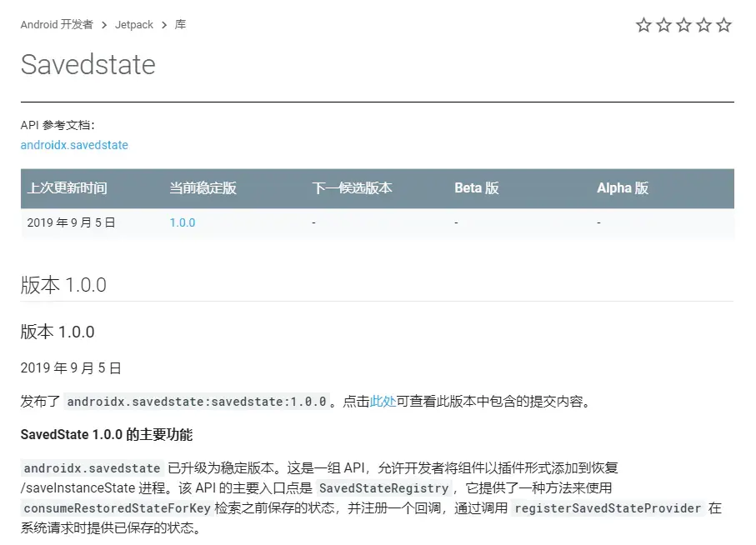The image size is (756, 545).
Task: Rate the page three stars
Action: (x=683, y=24)
